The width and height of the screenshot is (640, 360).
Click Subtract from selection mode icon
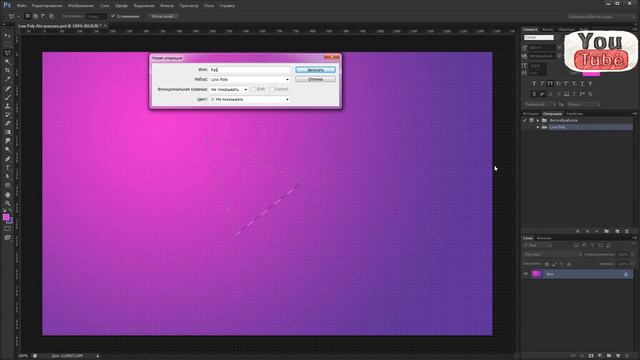click(x=43, y=16)
